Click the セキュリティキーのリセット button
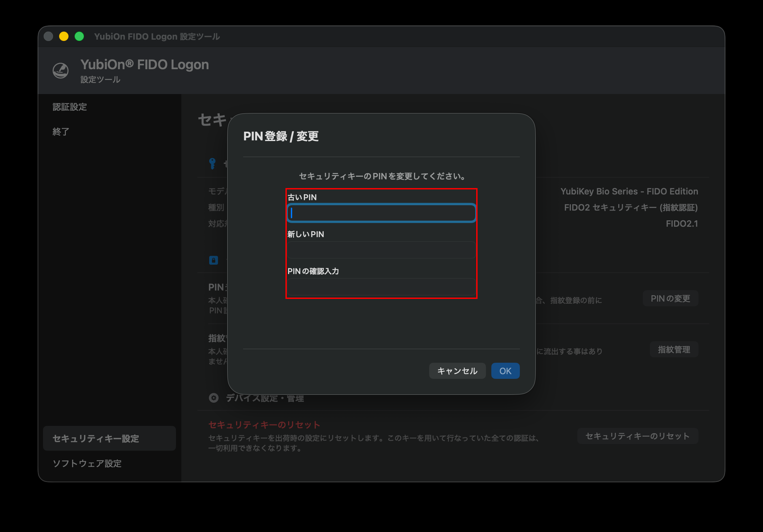Image resolution: width=763 pixels, height=532 pixels. 638,436
